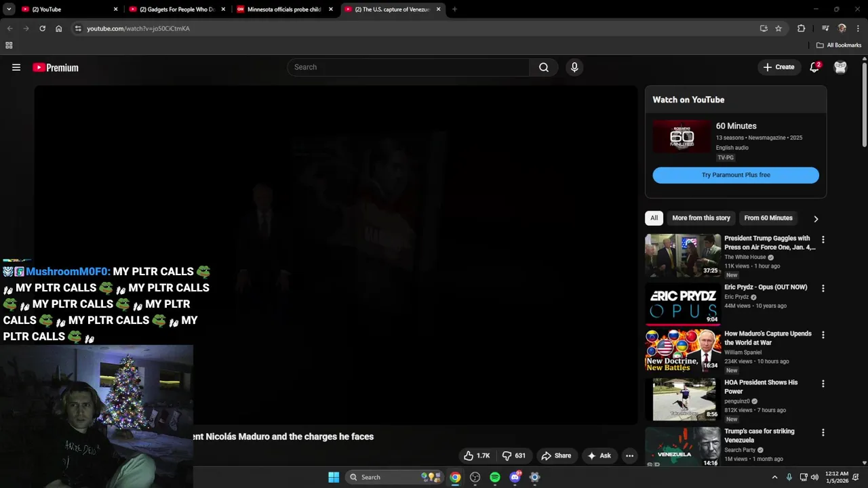Open options for How Maduro's Capture video
Screen dimensions: 868x488
(x=823, y=335)
